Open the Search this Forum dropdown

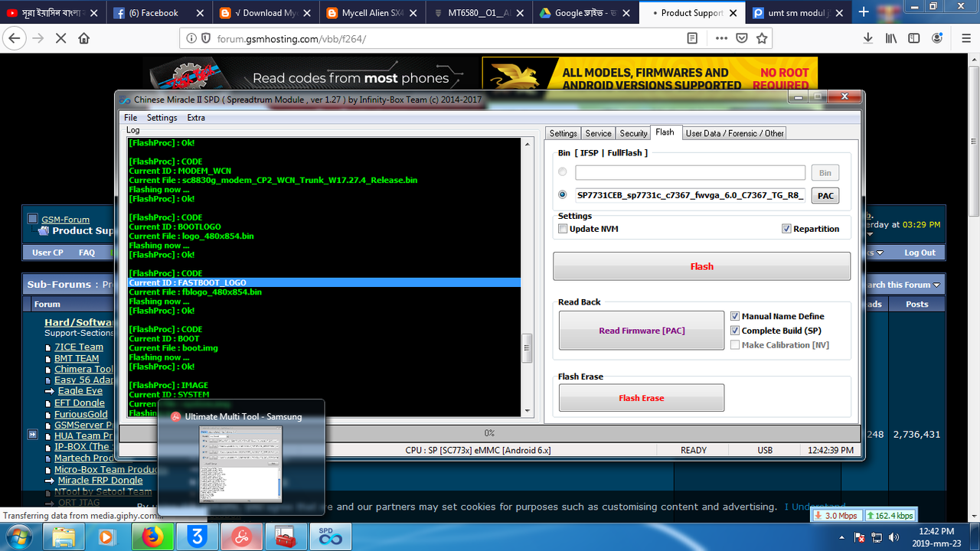click(902, 284)
